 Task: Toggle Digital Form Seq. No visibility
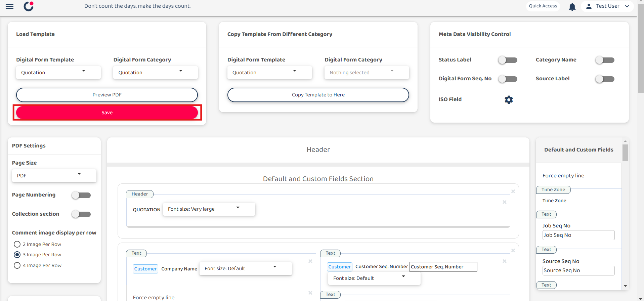point(508,79)
